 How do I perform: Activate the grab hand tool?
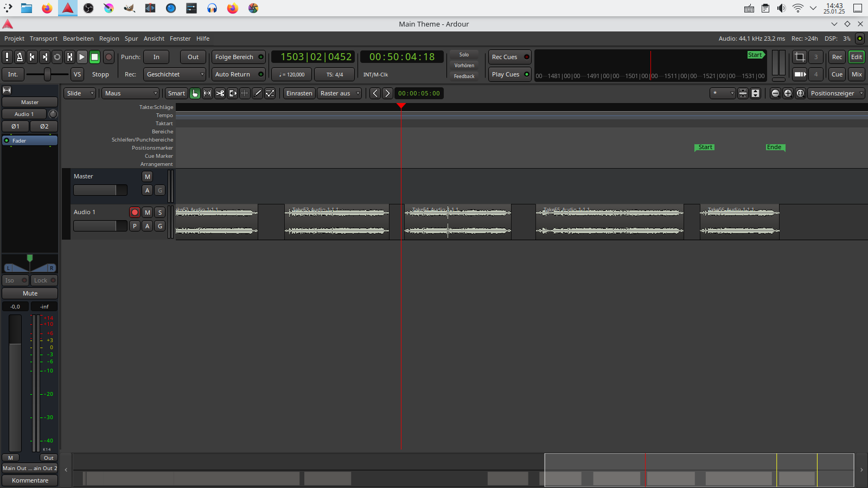[195, 93]
